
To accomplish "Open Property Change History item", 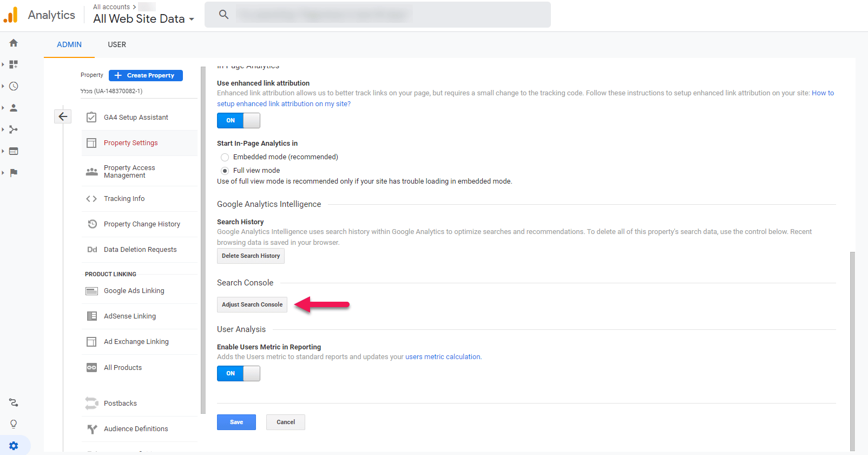I will coord(139,224).
